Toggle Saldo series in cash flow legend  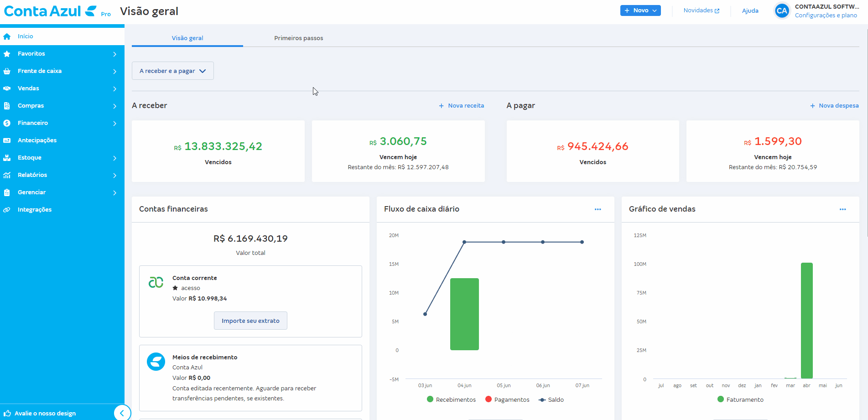pyautogui.click(x=551, y=399)
